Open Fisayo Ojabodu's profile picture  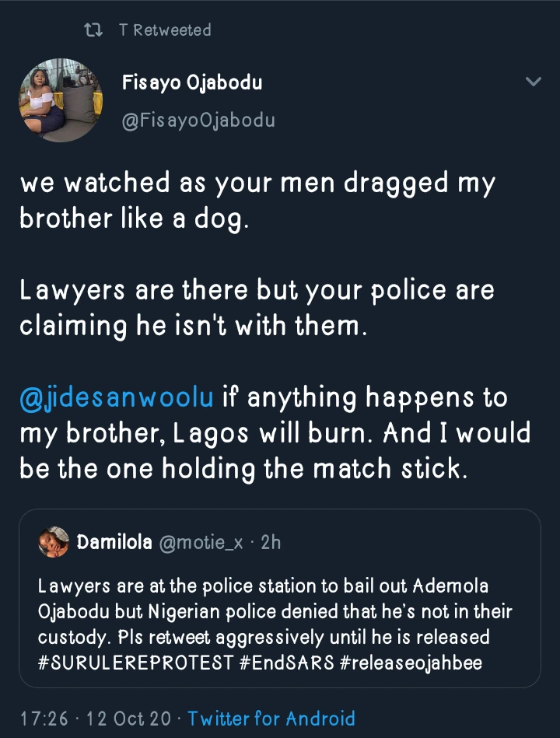click(x=52, y=98)
